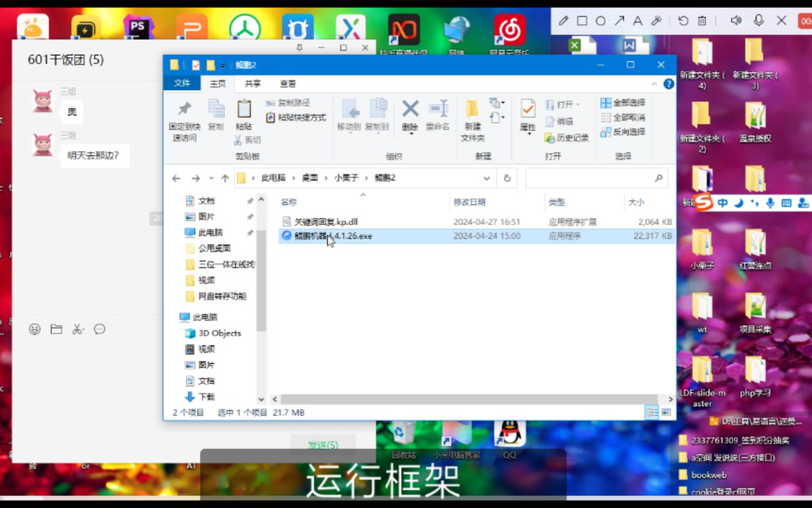812x508 pixels.
Task: Collapse the ribbon with the chevron
Action: (654, 84)
